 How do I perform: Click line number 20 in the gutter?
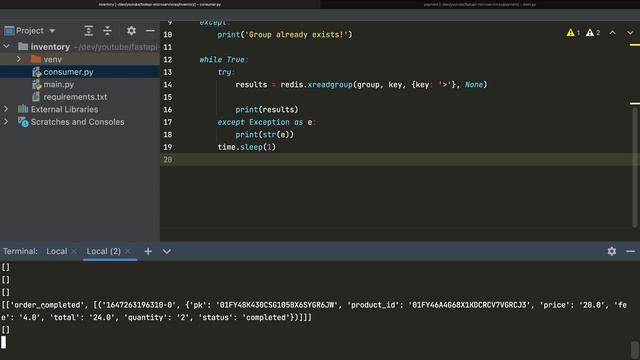[x=168, y=160]
